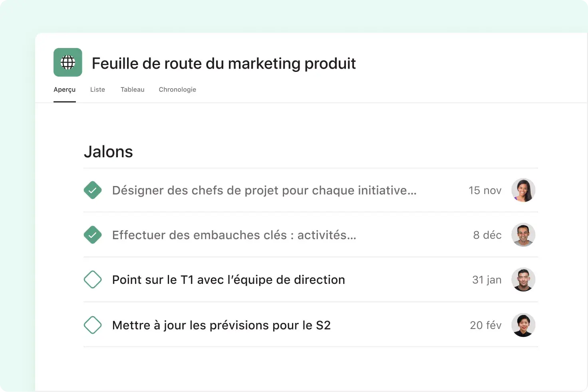Click the assignee avatar on Mettre à jour les prévisions
Viewport: 588px width, 392px height.
[523, 325]
